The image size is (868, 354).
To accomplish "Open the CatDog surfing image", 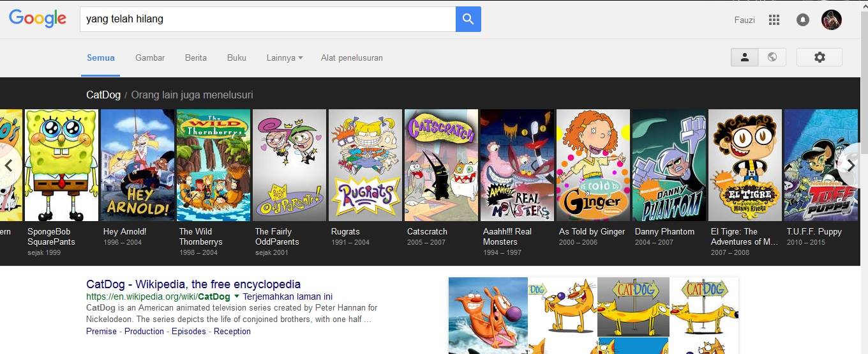I will click(488, 316).
